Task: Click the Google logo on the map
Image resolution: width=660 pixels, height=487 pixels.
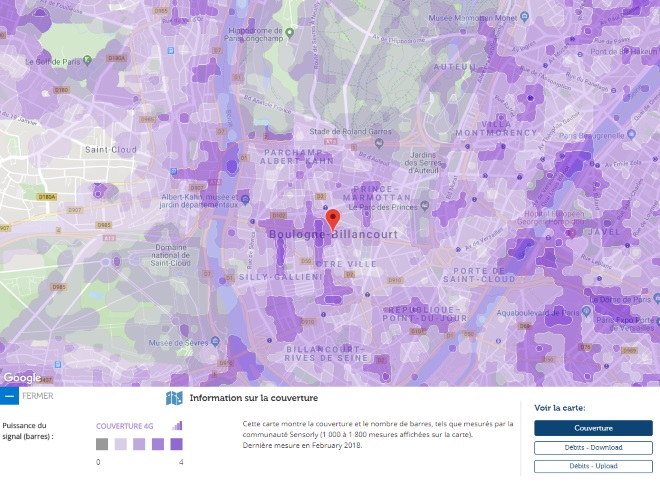Action: click(22, 377)
